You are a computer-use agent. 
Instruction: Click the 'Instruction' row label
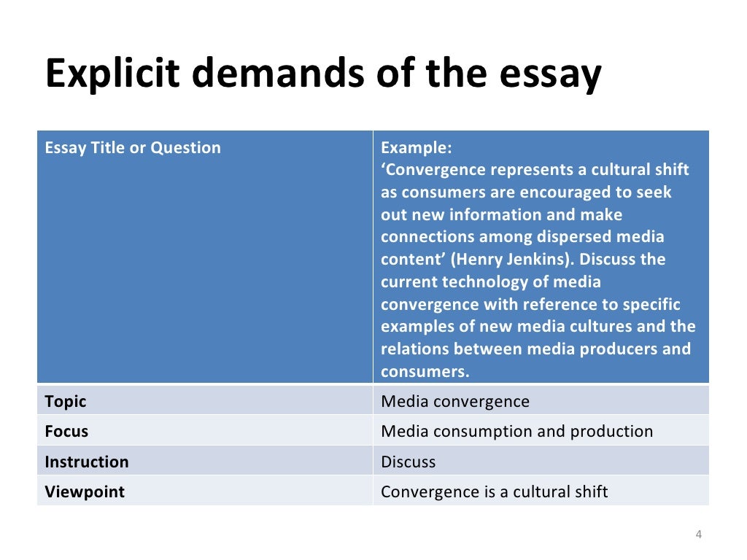87,462
